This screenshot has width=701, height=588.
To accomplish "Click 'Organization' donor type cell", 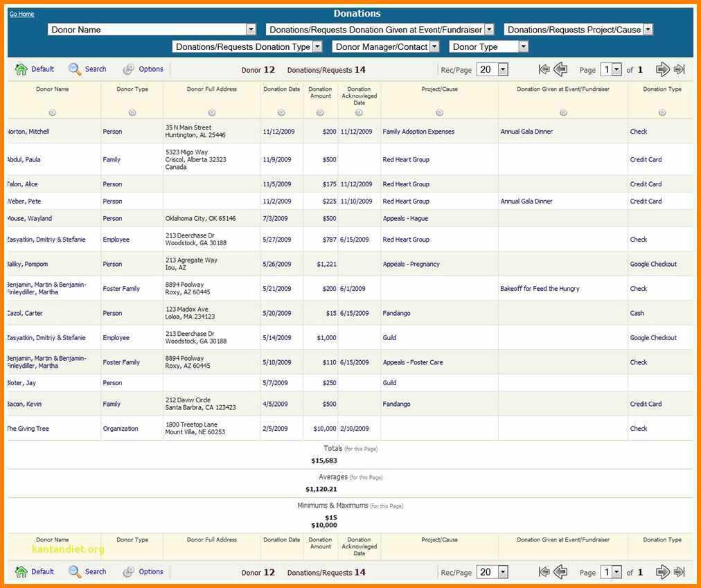I will [x=121, y=429].
